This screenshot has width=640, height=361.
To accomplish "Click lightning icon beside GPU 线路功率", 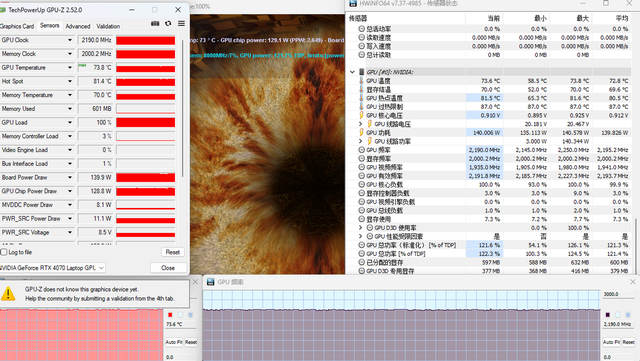I will click(x=369, y=141).
